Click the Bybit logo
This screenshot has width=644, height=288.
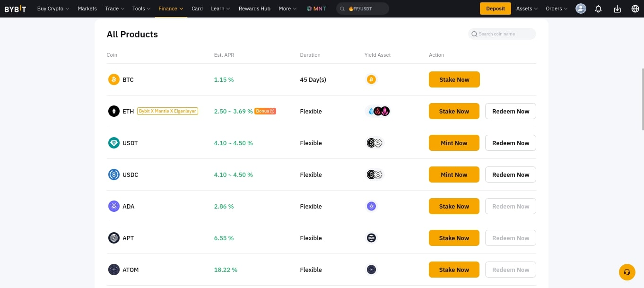[x=15, y=9]
